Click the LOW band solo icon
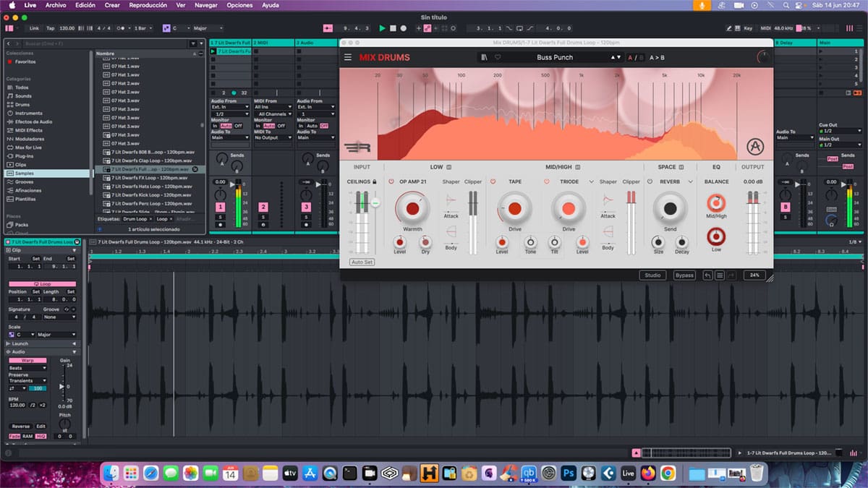The height and width of the screenshot is (488, 868). (x=449, y=167)
